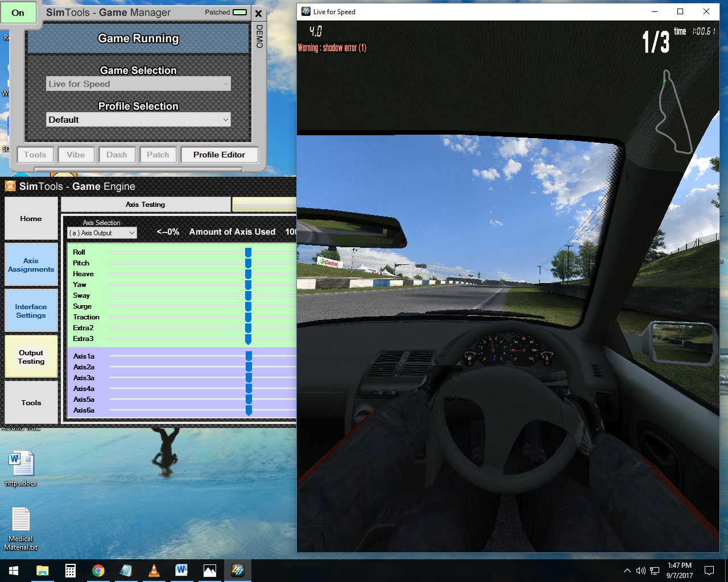The image size is (728, 582).
Task: Open Calculator from the taskbar
Action: coord(71,571)
